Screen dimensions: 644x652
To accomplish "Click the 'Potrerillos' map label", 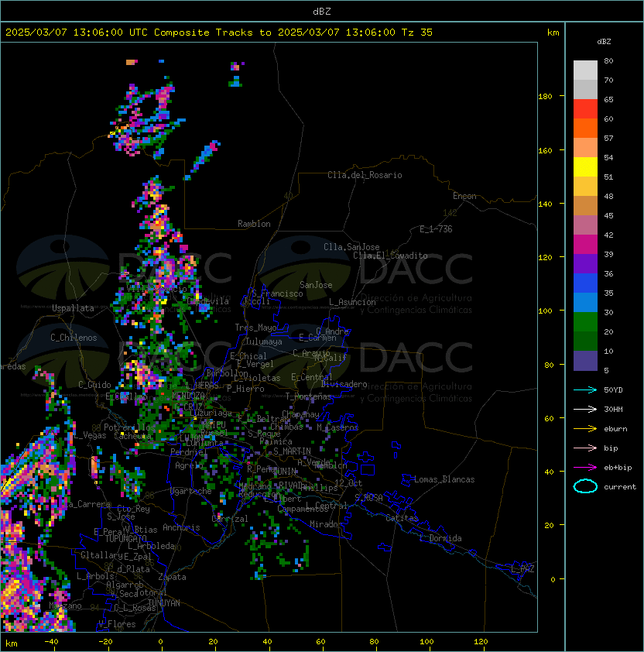I will [x=129, y=427].
